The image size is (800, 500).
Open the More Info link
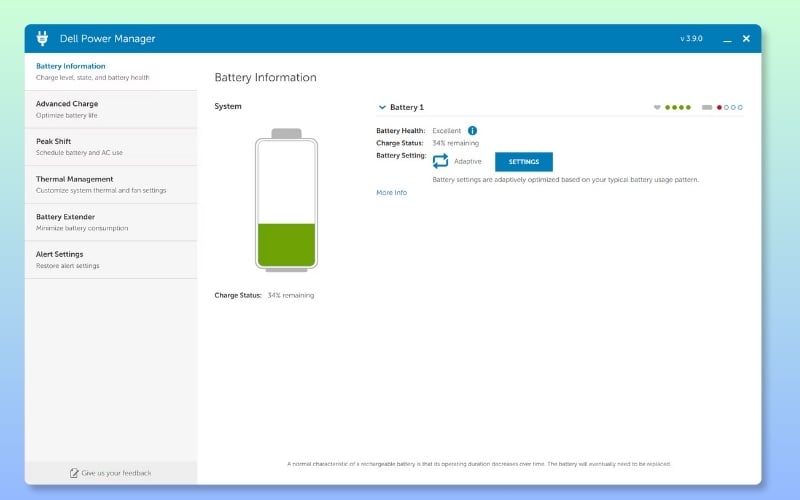(391, 192)
